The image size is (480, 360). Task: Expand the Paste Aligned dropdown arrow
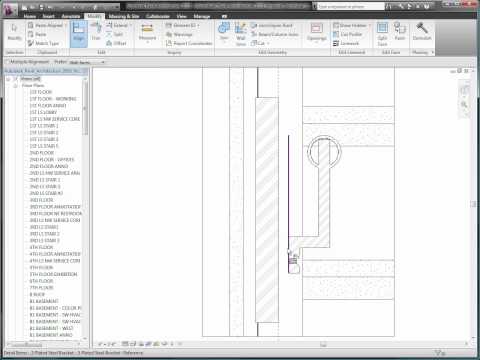click(65, 25)
